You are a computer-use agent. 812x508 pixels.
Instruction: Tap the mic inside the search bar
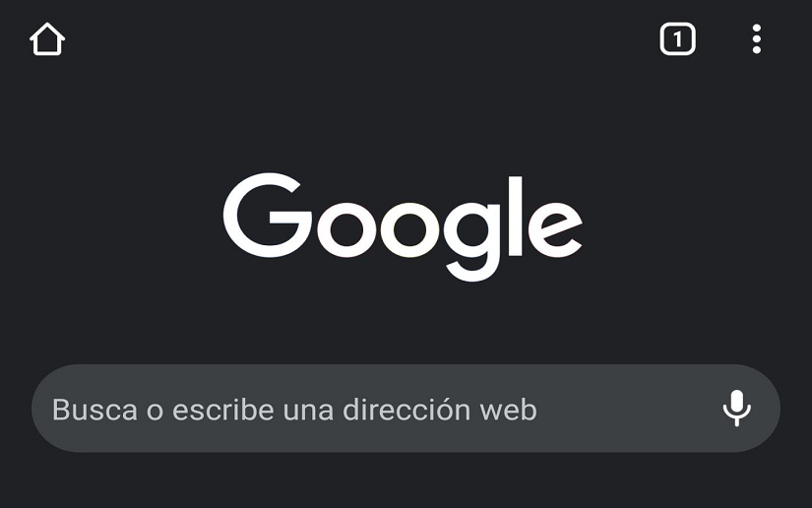pos(737,408)
